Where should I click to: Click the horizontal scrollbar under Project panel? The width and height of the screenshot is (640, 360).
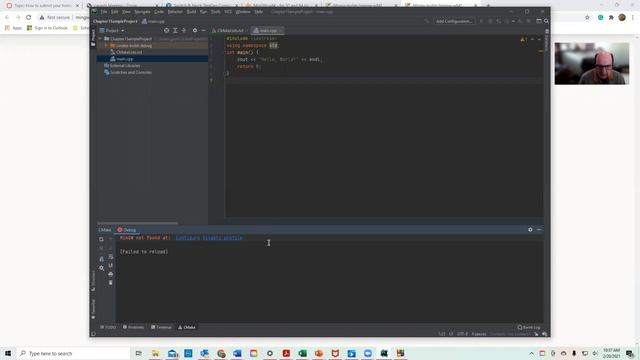point(138,223)
